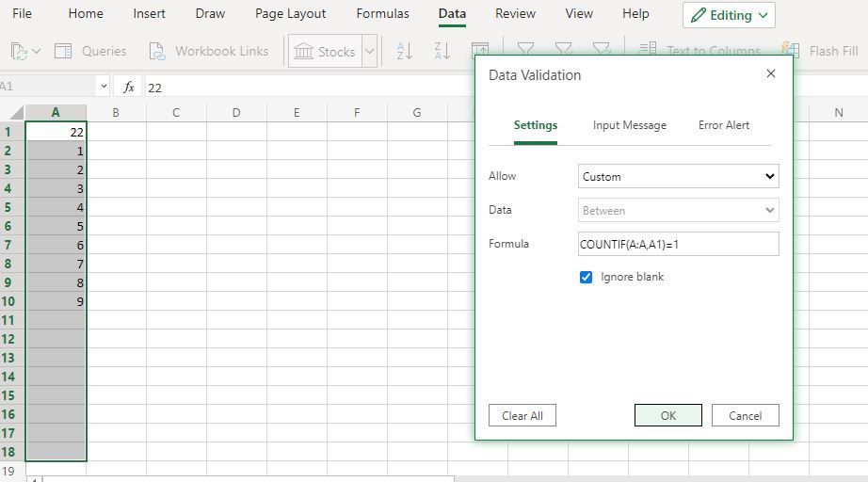This screenshot has height=482, width=868.
Task: Click cell A3 containing 2
Action: [56, 169]
